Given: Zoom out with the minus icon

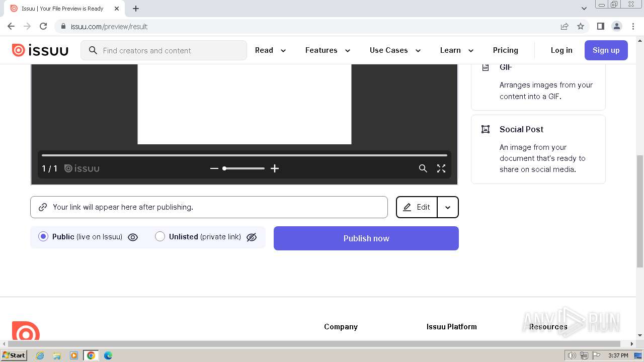Looking at the screenshot, I should (x=214, y=168).
